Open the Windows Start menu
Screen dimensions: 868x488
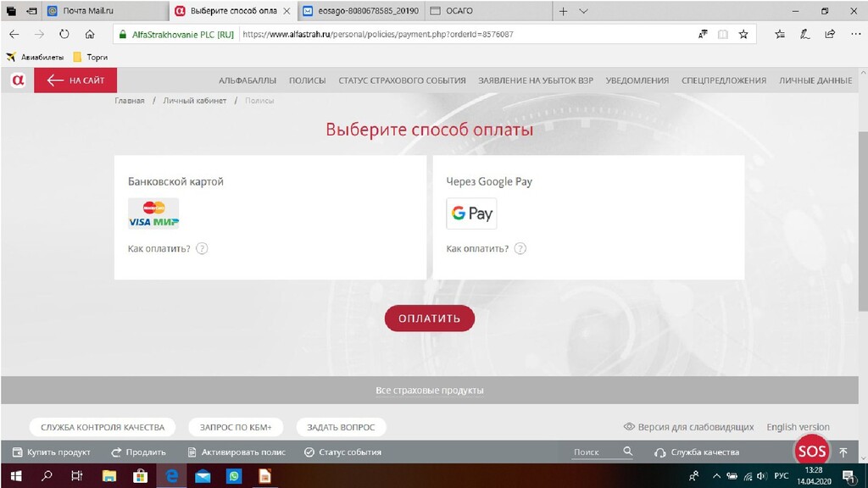[x=16, y=476]
